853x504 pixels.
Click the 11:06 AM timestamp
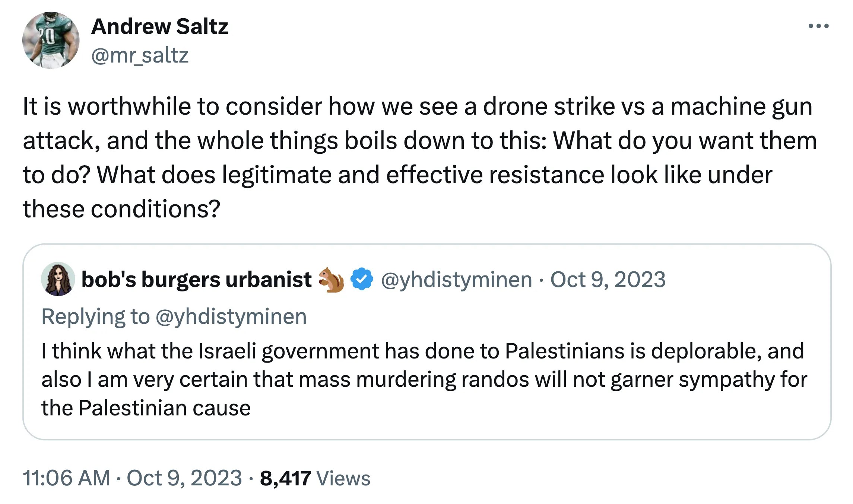pos(66,478)
